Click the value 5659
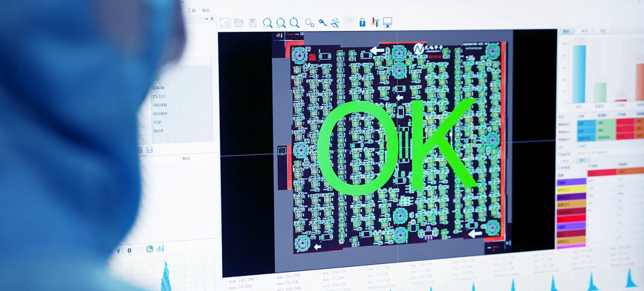 [158, 131]
